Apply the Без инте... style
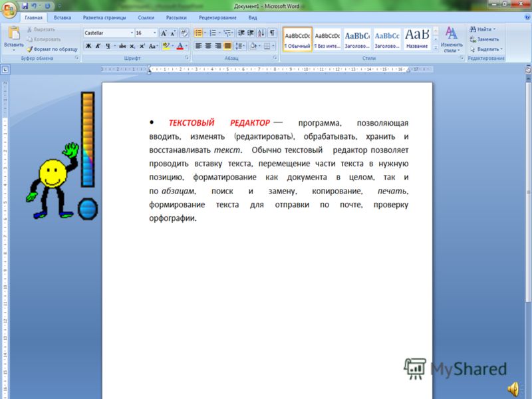 pos(327,39)
